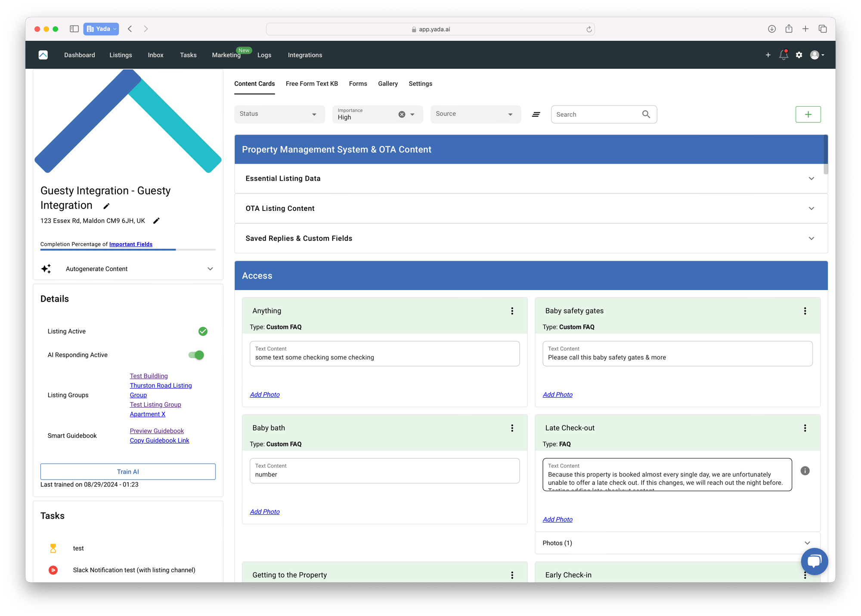Screen dimensions: 861x616
Task: Click the Add Photo link on Baby bath card
Action: tap(265, 511)
